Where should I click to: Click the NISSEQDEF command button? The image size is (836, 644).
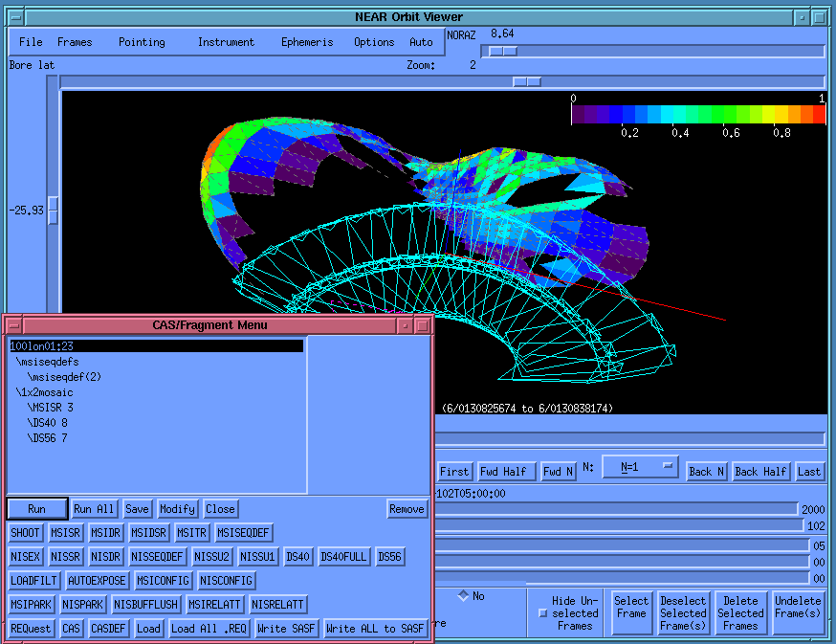pos(157,557)
